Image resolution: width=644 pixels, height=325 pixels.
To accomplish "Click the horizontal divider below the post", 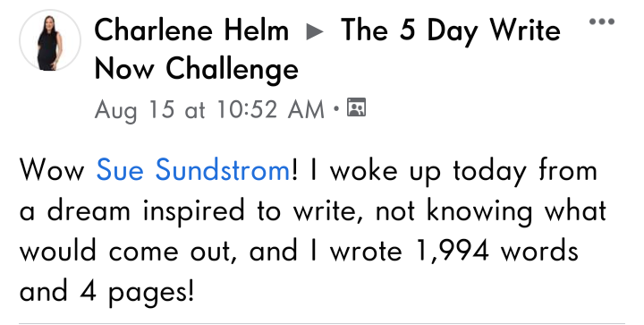I will (x=322, y=323).
